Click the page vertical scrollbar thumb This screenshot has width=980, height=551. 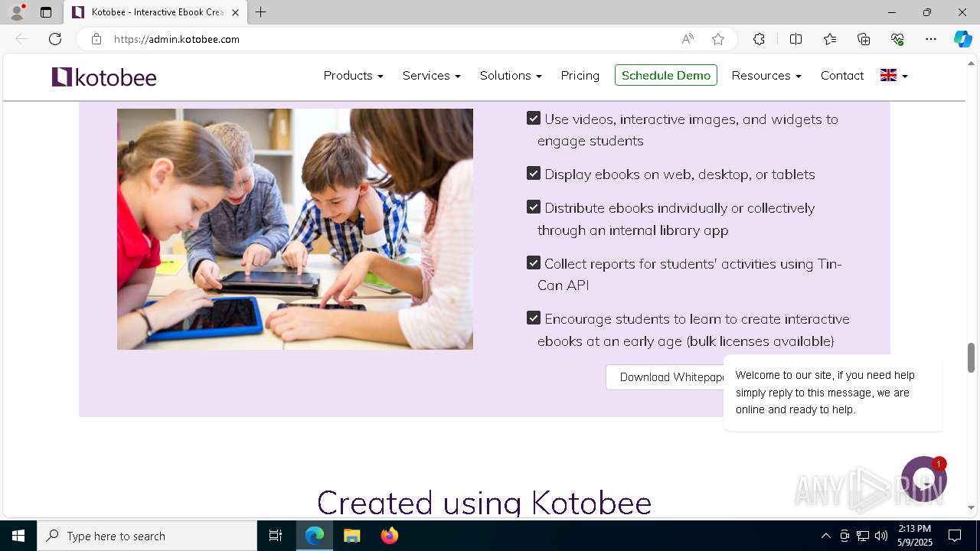971,357
